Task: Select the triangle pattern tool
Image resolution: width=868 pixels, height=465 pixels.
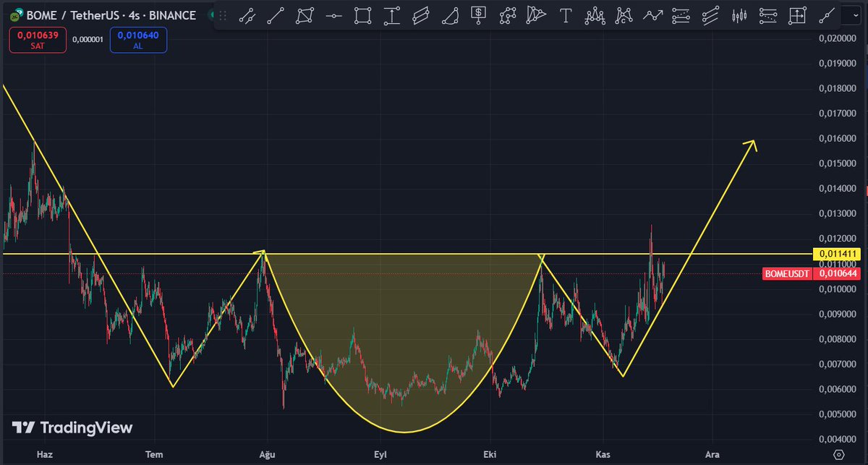Action: coord(537,14)
